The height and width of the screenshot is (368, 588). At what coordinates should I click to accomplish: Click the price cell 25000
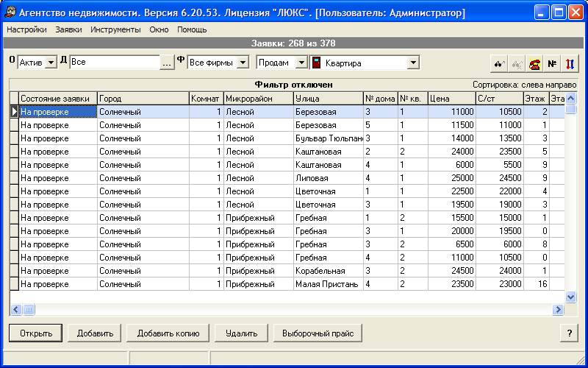coord(452,178)
